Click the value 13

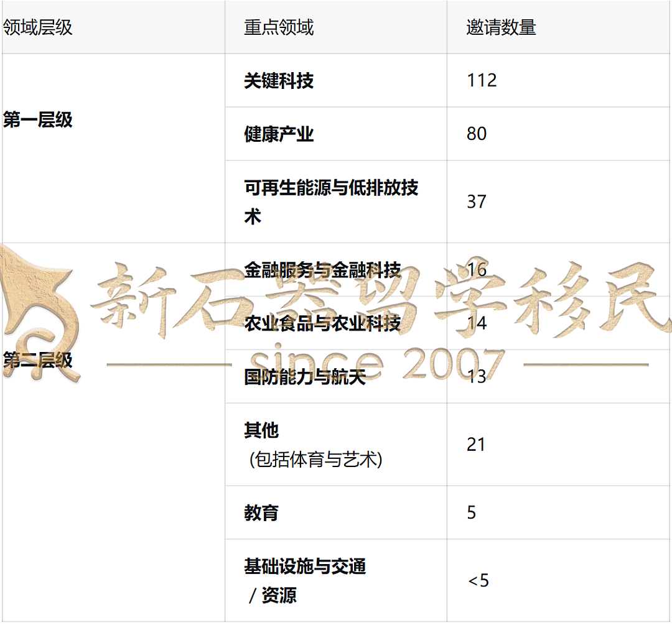click(x=477, y=377)
